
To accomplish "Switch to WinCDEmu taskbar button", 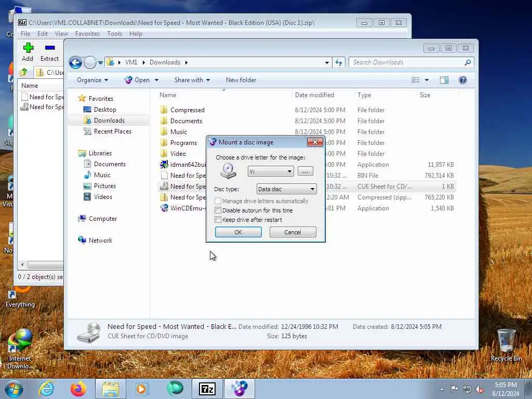I will (240, 389).
